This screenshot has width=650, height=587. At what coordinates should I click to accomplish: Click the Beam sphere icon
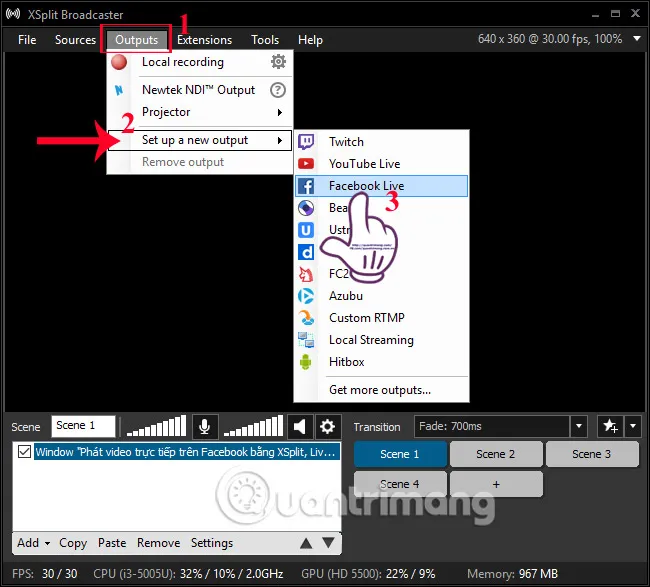point(306,208)
